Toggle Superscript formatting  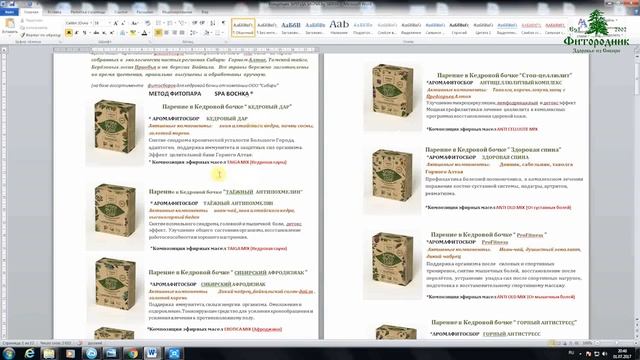coord(111,33)
